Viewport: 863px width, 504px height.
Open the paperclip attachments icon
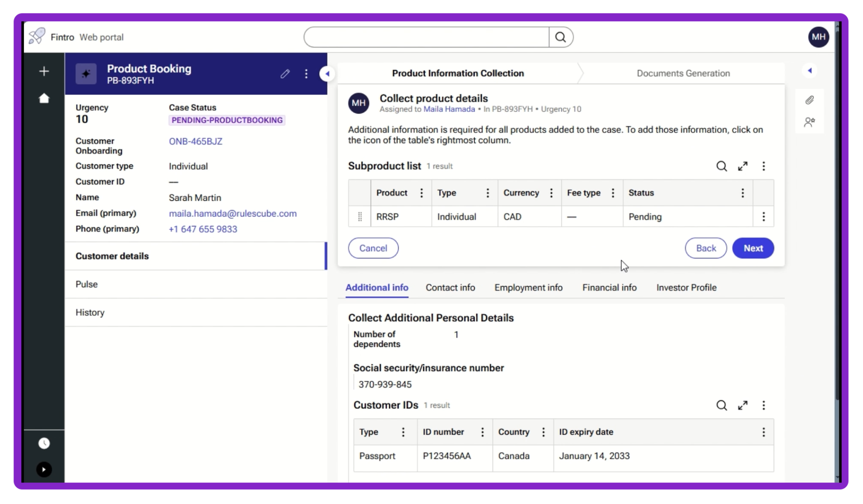809,100
